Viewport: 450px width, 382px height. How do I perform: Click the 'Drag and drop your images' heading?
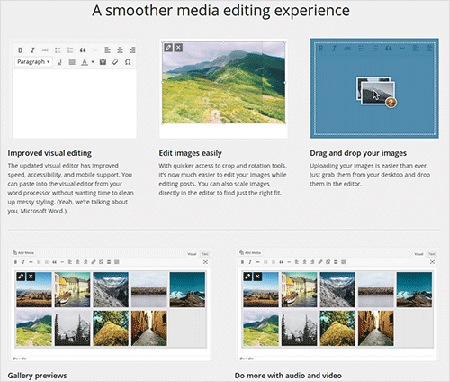(358, 153)
